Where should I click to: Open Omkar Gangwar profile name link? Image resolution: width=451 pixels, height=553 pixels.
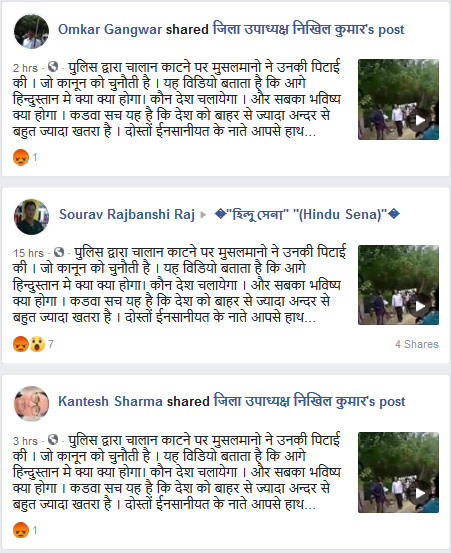(x=110, y=30)
